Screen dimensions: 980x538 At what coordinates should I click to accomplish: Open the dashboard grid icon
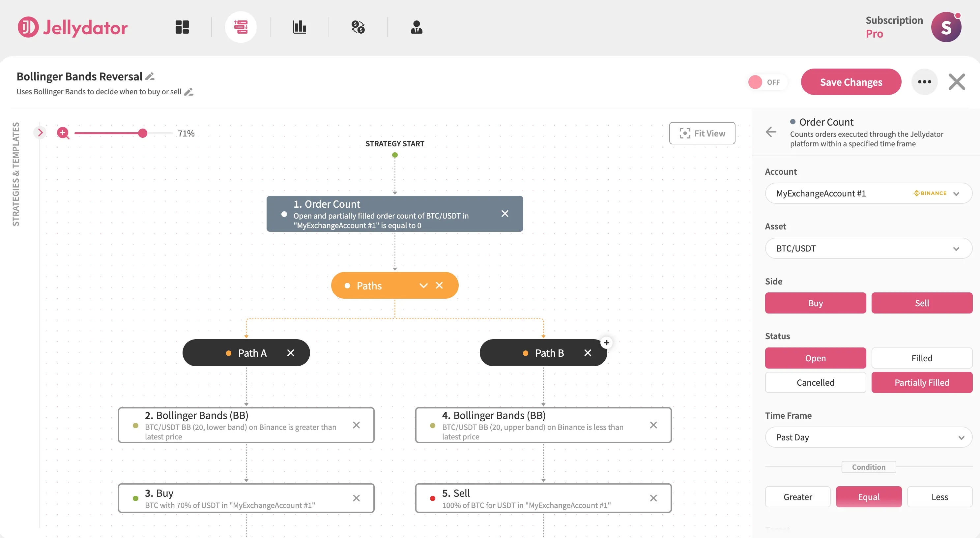coord(182,27)
